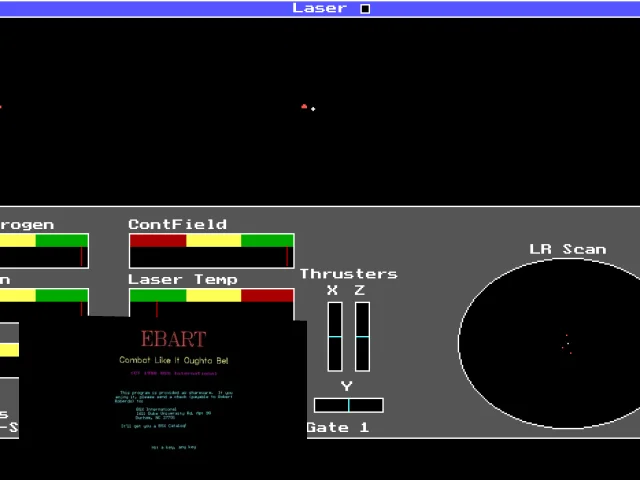Click the red zone of the Laser Temp color bar
640x480 pixels.
pos(267,296)
